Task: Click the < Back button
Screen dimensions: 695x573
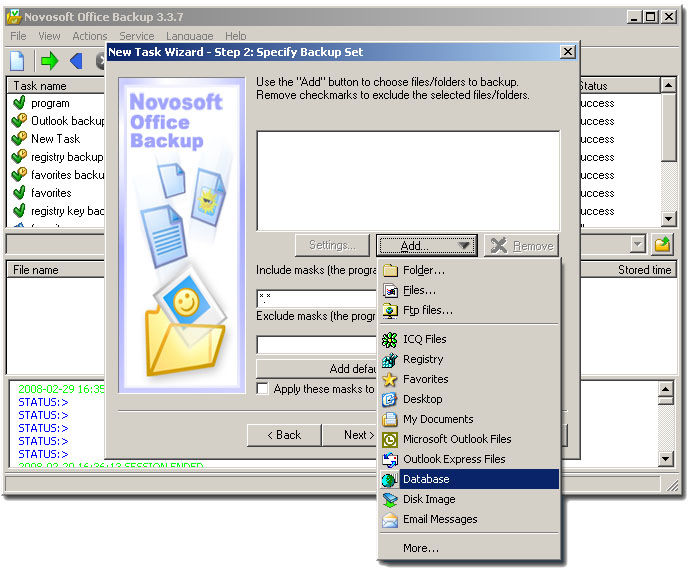Action: click(284, 435)
